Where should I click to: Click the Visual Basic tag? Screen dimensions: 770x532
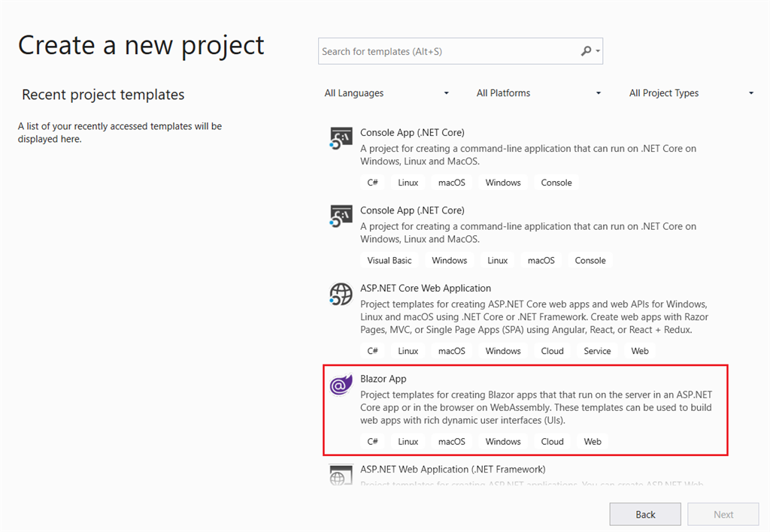(x=390, y=260)
